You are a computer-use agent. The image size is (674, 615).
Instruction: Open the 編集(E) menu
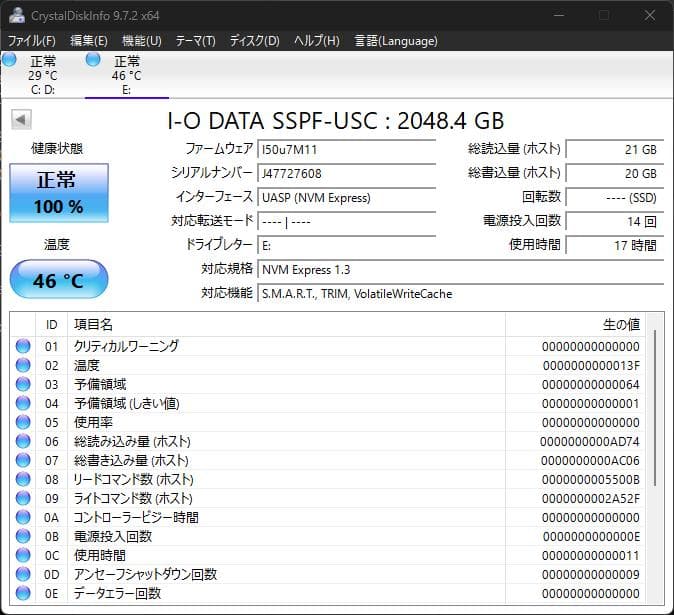click(x=89, y=41)
